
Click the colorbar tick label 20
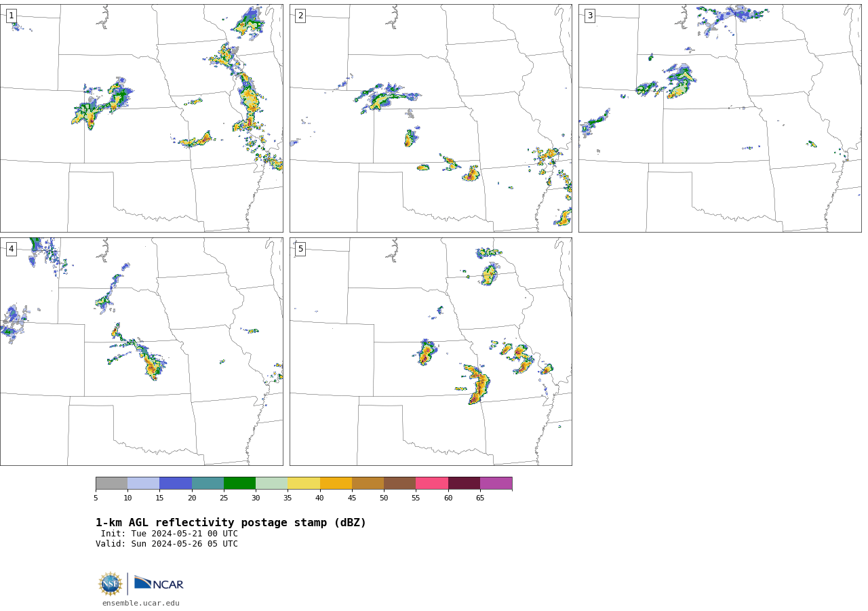click(x=192, y=498)
